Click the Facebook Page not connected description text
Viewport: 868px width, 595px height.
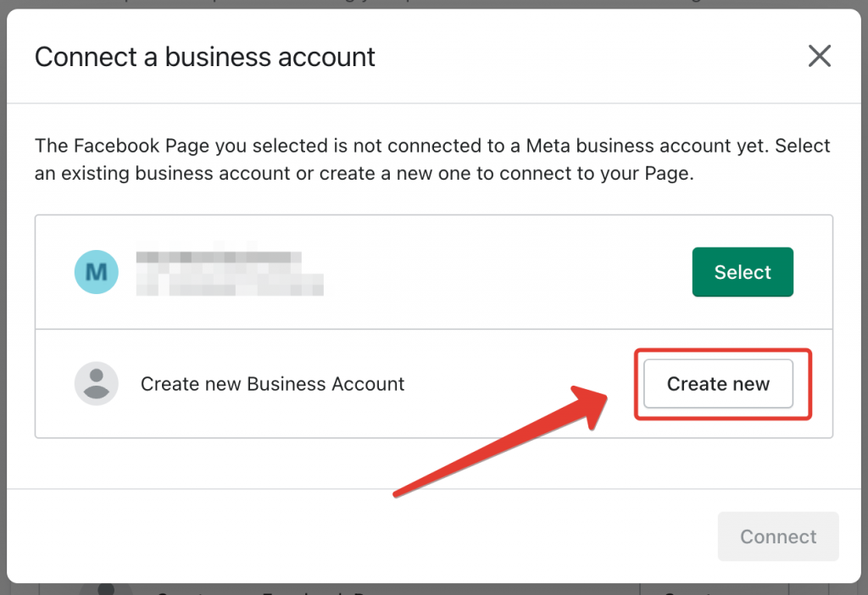432,159
